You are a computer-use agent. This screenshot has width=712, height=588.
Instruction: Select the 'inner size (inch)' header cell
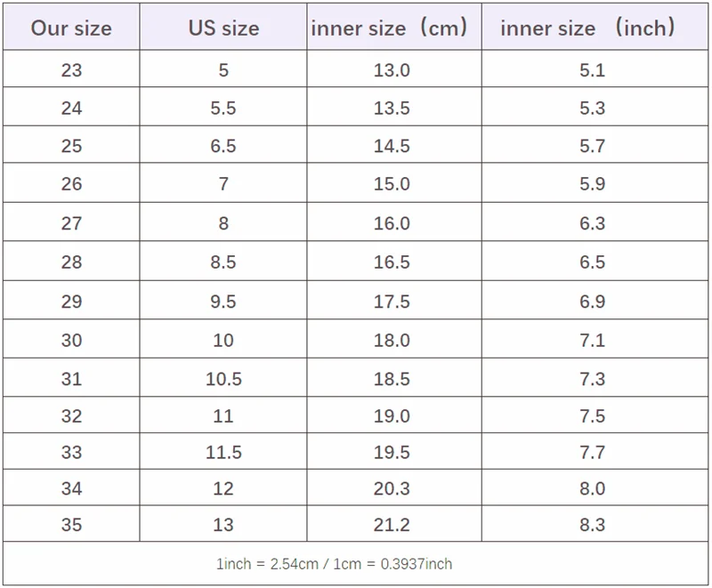tap(595, 28)
